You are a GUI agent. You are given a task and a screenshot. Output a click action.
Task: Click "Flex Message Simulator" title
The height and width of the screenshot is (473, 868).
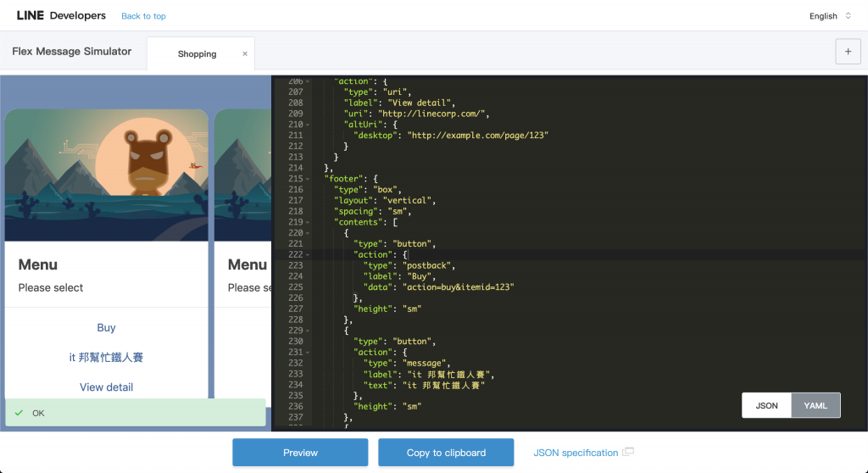tap(72, 51)
